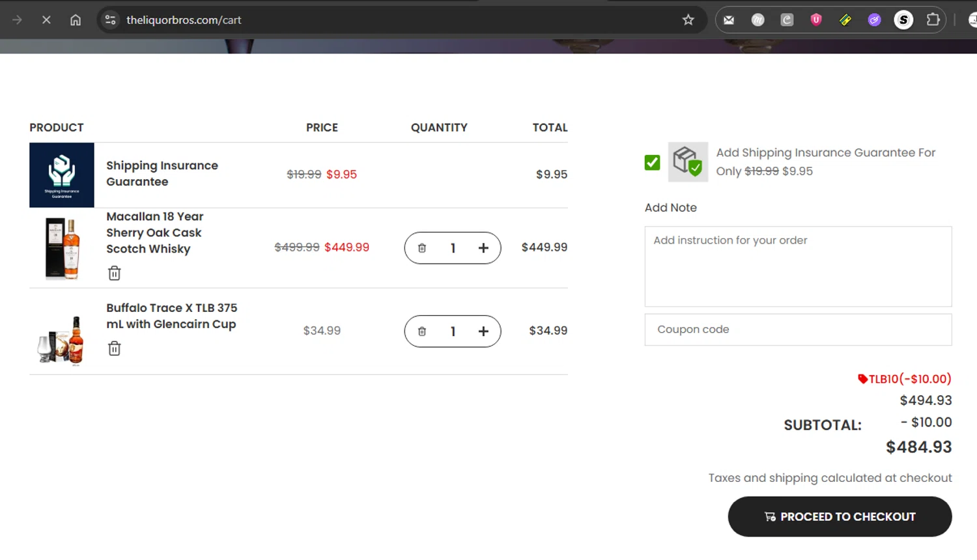
Task: Click the TLB10 discount tag
Action: pos(905,379)
